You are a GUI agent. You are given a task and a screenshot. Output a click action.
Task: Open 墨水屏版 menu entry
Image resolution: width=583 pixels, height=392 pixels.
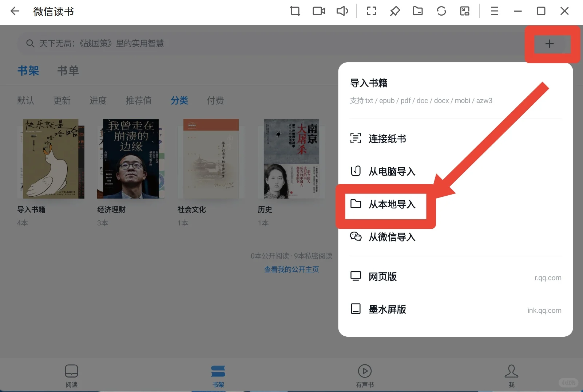click(456, 309)
